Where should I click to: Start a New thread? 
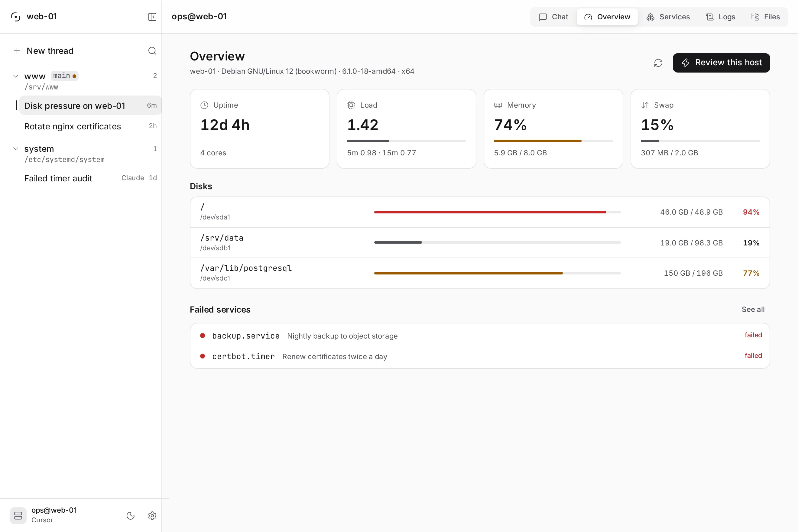(x=50, y=51)
